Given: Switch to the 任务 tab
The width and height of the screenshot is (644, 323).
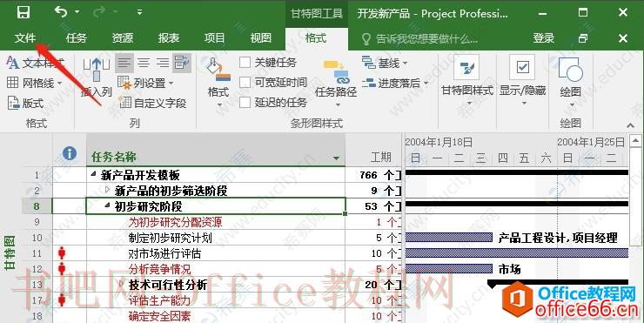Looking at the screenshot, I should pyautogui.click(x=77, y=38).
